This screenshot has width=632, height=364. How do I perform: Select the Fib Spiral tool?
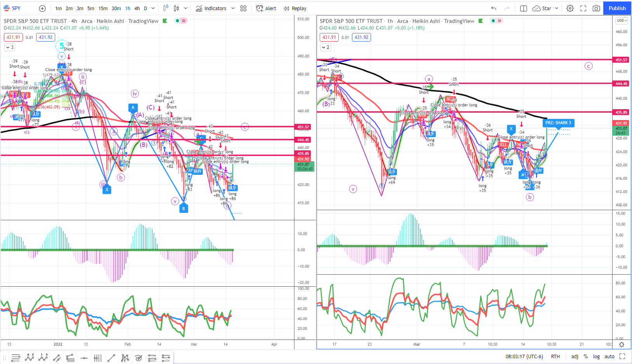click(x=139, y=358)
